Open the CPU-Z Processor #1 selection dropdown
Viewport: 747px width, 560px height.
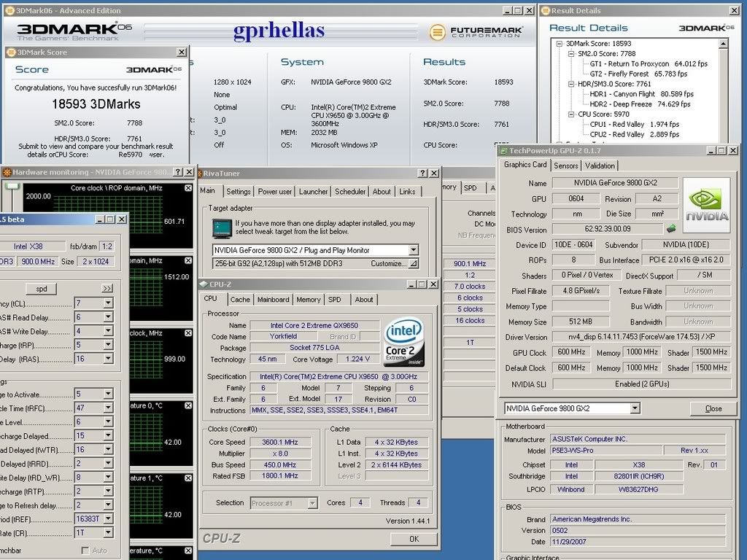tap(312, 503)
